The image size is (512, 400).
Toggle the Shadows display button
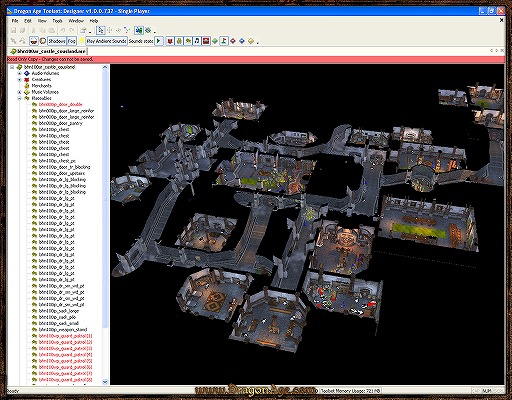tap(57, 41)
